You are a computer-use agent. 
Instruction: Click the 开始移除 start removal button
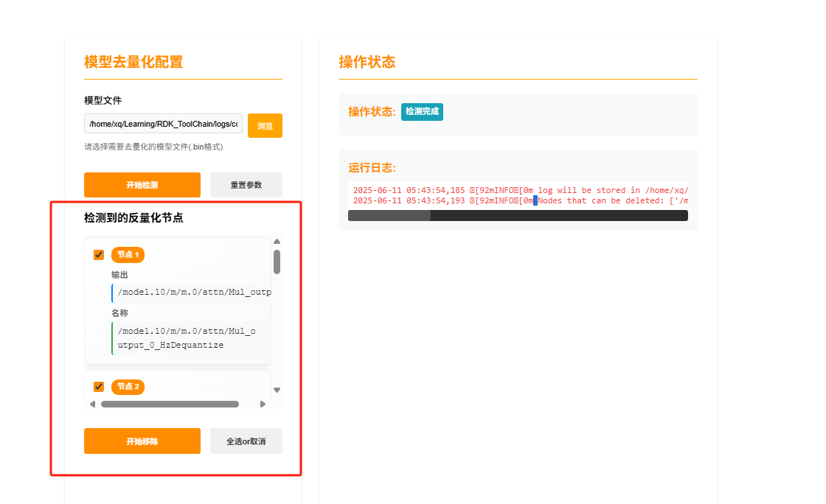(142, 441)
